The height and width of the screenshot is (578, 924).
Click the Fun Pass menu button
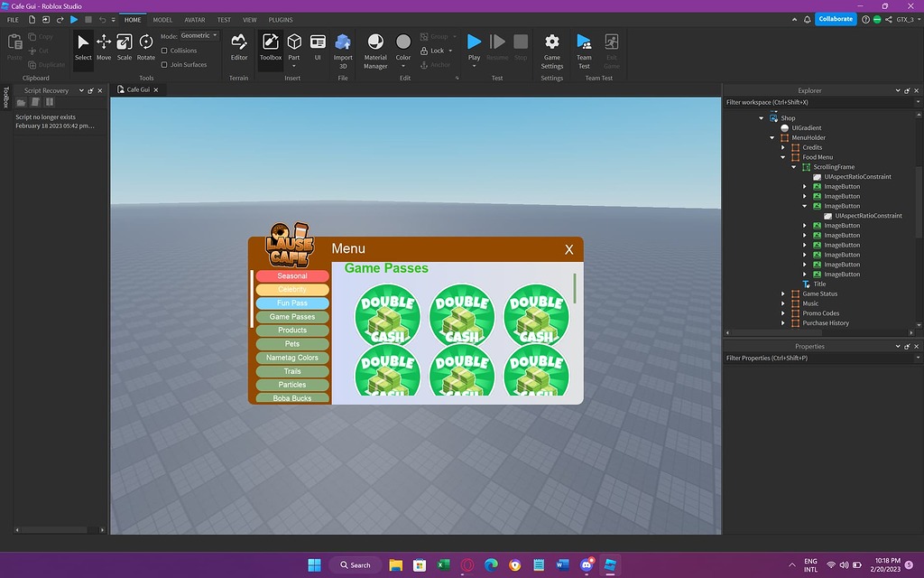click(x=292, y=303)
